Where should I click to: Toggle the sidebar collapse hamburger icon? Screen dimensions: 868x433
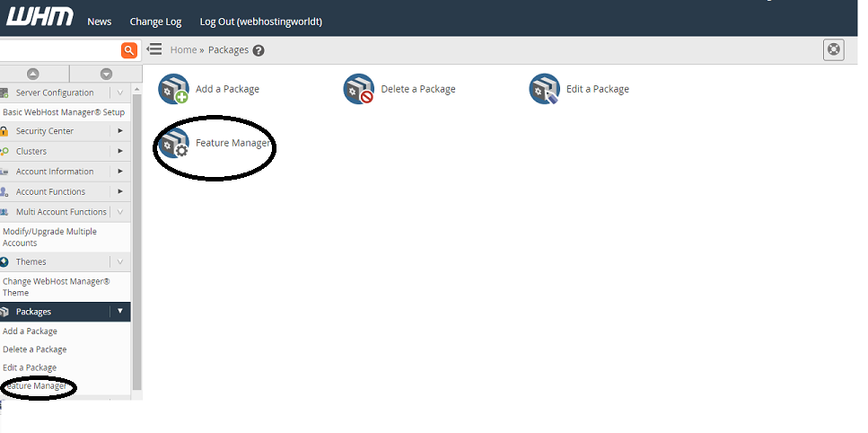click(154, 49)
